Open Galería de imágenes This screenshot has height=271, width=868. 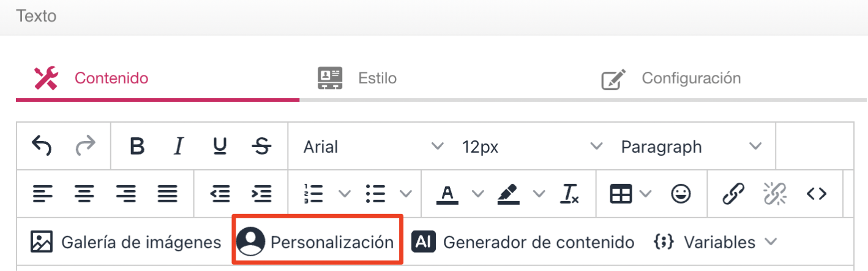point(126,242)
